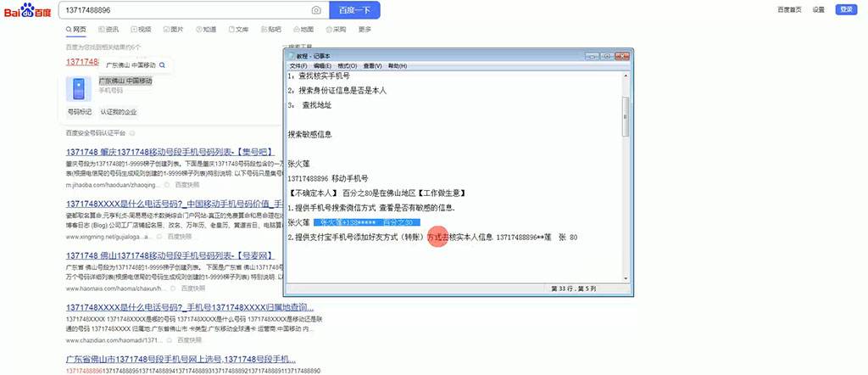868x375 pixels.
Task: Click 百度快照 under the jihaoba result
Action: pyautogui.click(x=187, y=184)
